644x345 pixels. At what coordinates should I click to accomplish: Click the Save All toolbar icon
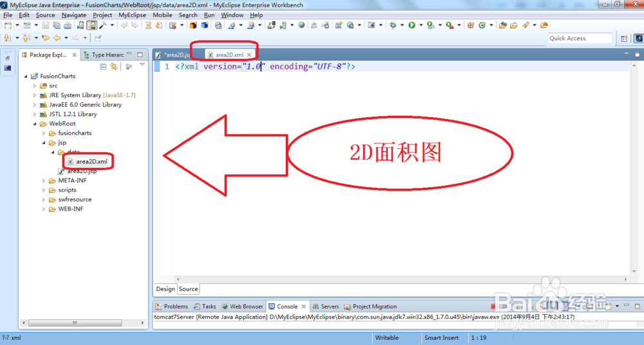tap(56, 25)
